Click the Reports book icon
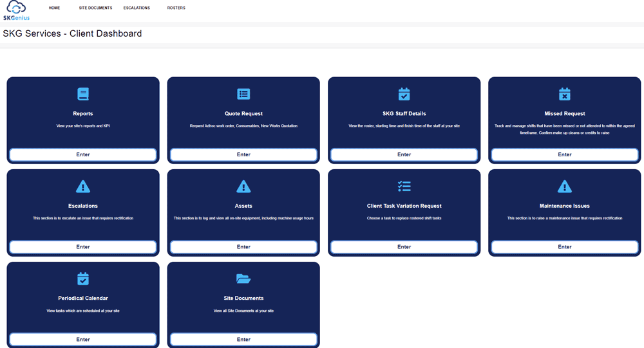This screenshot has height=348, width=644. click(x=83, y=94)
